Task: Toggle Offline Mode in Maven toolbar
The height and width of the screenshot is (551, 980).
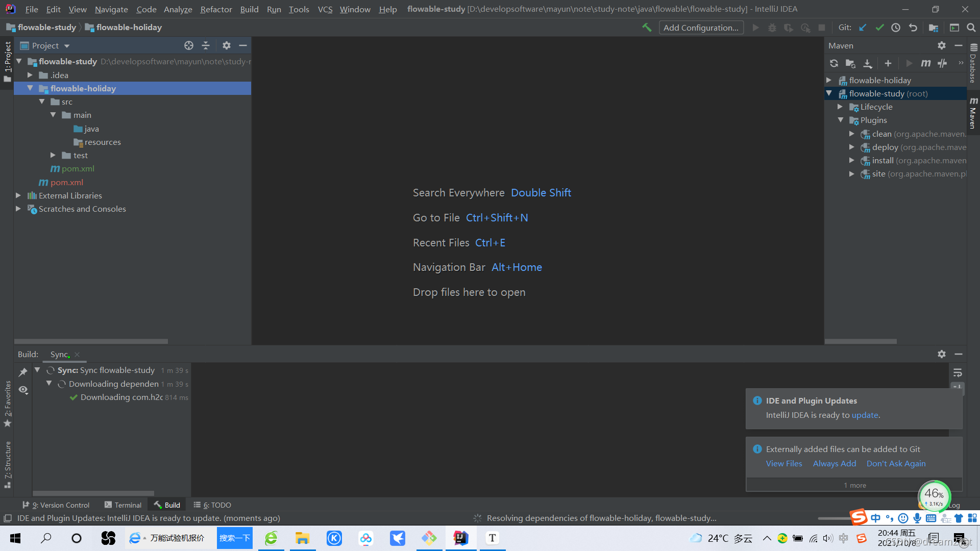Action: (942, 63)
